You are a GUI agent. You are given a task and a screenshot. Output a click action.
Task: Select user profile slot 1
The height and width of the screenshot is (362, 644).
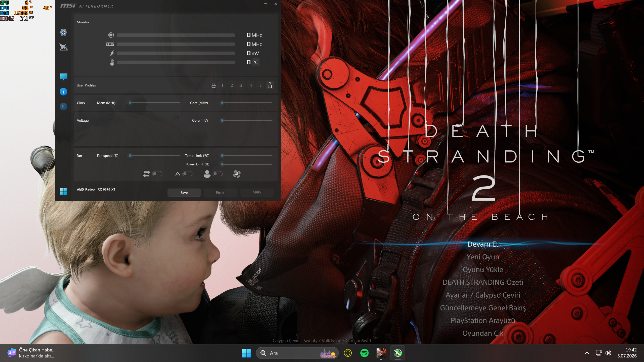click(222, 85)
